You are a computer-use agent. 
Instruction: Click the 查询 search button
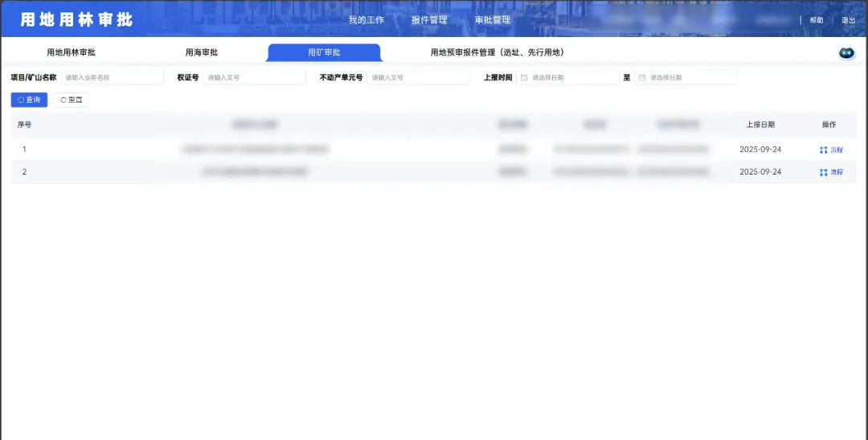(30, 100)
